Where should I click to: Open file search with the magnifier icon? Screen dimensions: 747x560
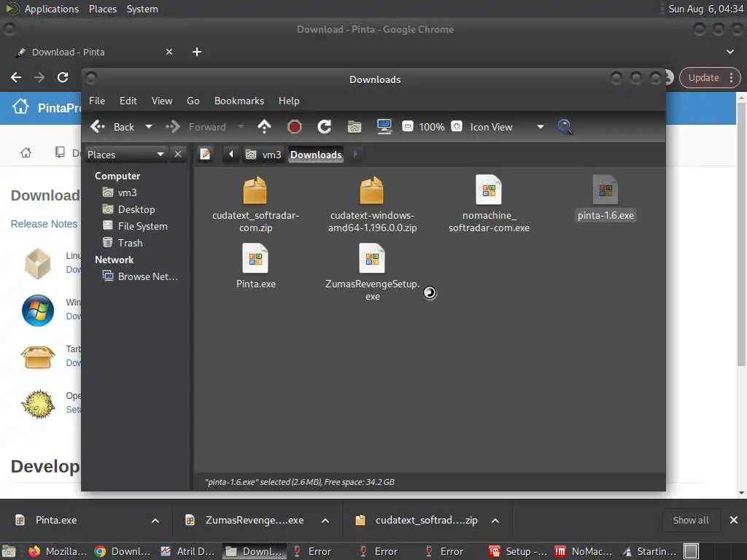click(x=565, y=127)
